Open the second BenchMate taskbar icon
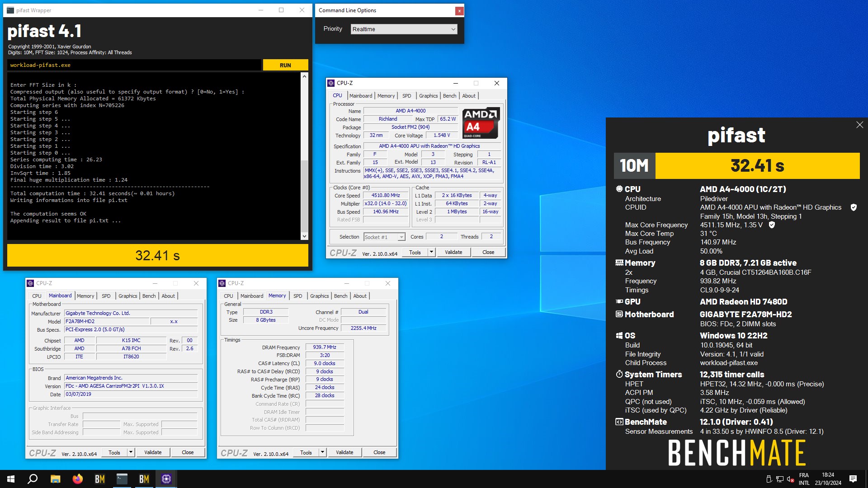Viewport: 868px width, 488px height. coord(144,479)
